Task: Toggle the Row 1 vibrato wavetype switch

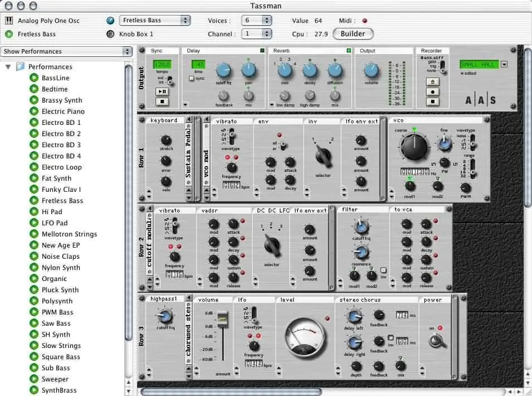Action: (231, 137)
